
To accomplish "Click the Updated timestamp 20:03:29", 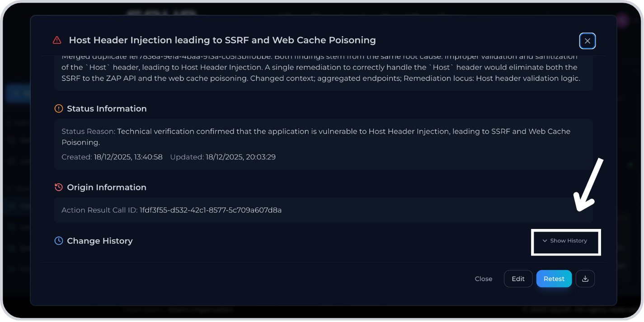I will [240, 157].
